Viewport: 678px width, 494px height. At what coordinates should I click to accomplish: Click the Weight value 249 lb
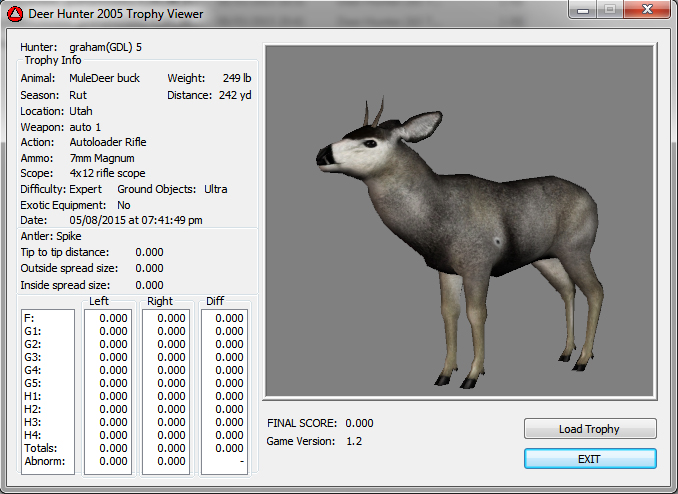coord(236,78)
